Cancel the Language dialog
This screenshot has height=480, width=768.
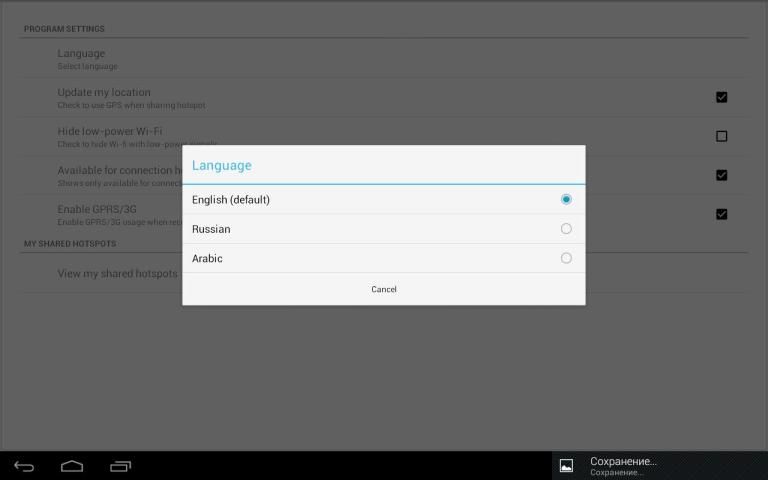coord(384,289)
